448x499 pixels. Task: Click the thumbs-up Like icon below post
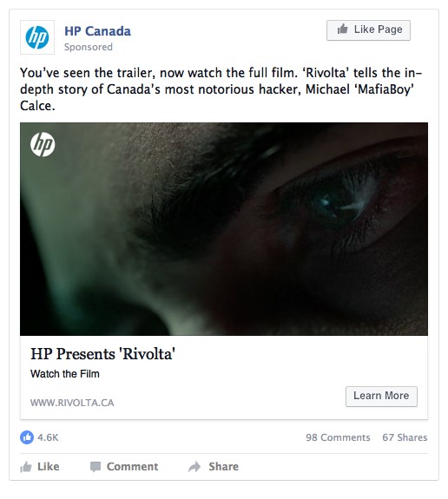point(26,467)
